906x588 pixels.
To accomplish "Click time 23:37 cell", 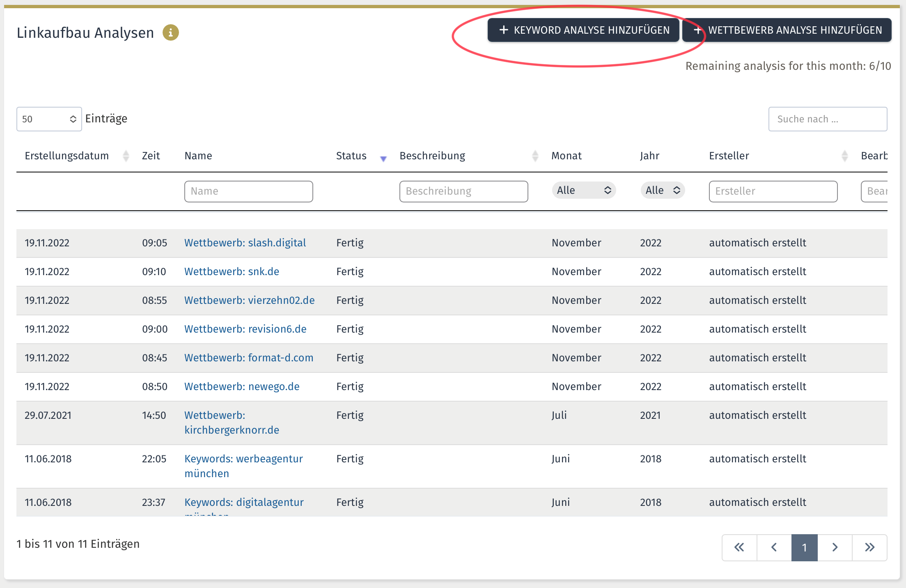I will tap(154, 502).
